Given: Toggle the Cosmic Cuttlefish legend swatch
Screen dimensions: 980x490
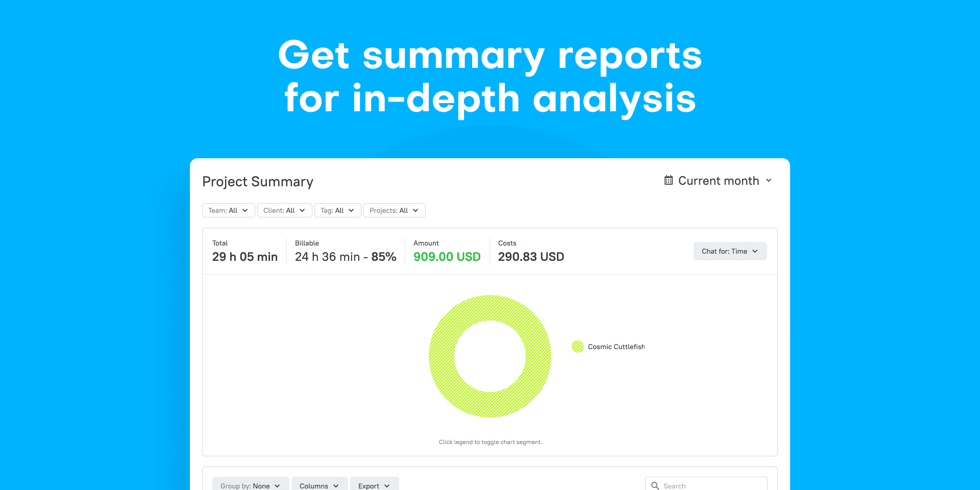Looking at the screenshot, I should click(577, 347).
